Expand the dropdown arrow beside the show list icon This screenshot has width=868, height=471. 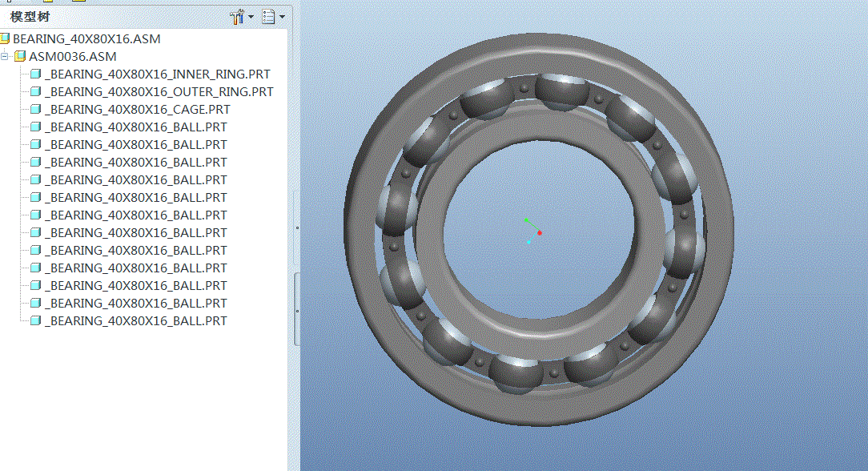tap(283, 17)
